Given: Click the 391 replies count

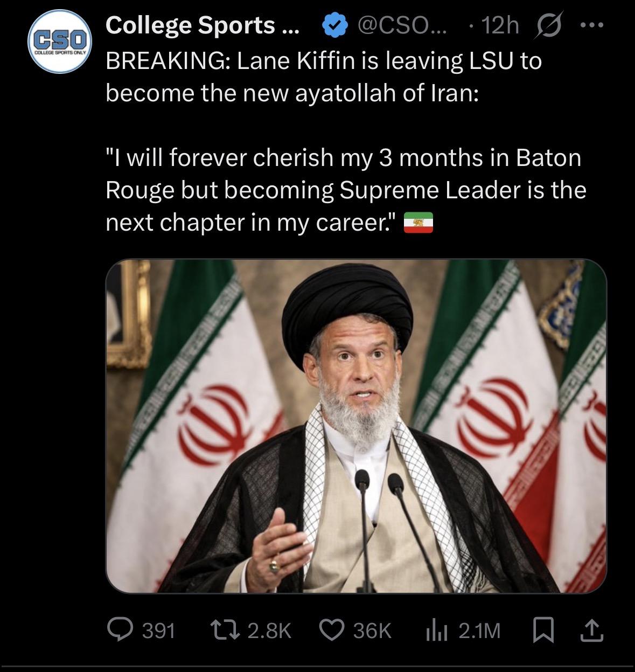Looking at the screenshot, I should [x=158, y=630].
